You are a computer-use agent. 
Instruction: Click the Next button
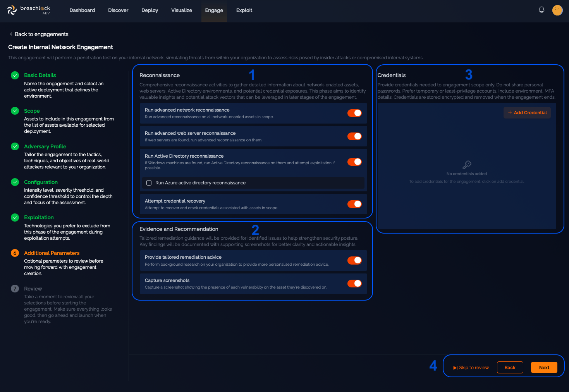[544, 368]
